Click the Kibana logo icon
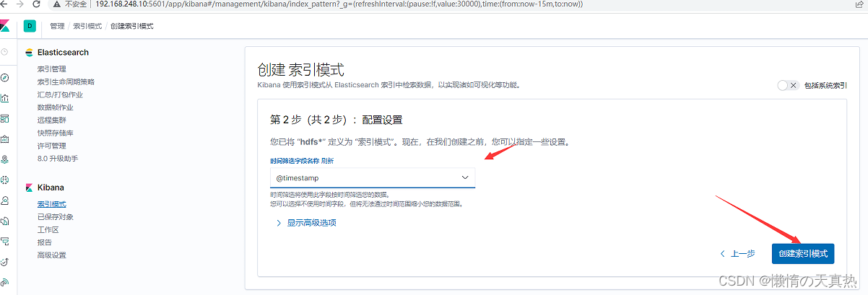Viewport: 868px width, 295px height. pyautogui.click(x=5, y=26)
